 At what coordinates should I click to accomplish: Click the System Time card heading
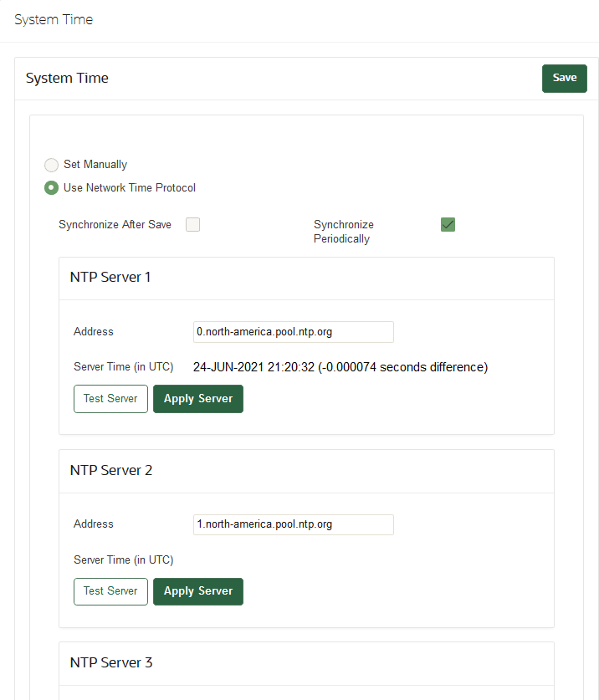[x=67, y=78]
